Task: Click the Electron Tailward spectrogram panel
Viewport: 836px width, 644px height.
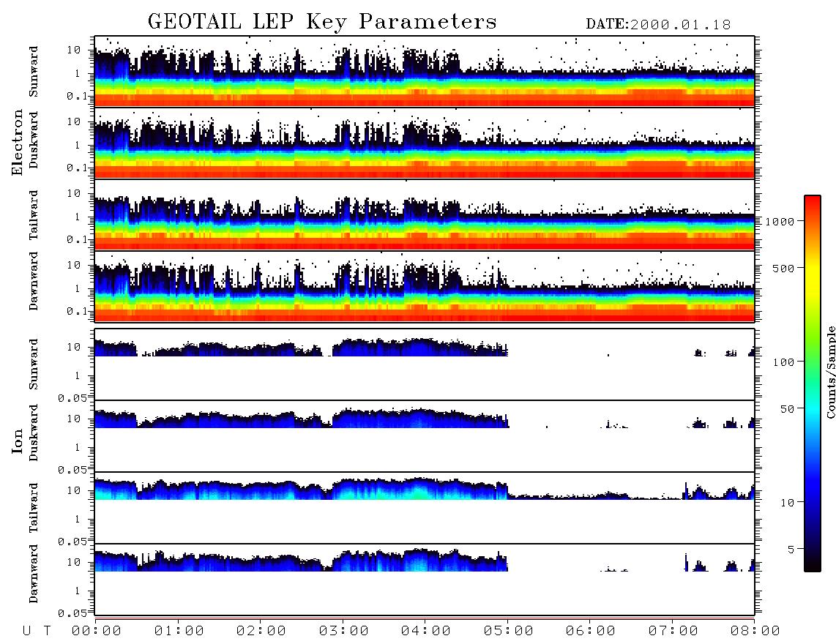Action: coord(425,215)
